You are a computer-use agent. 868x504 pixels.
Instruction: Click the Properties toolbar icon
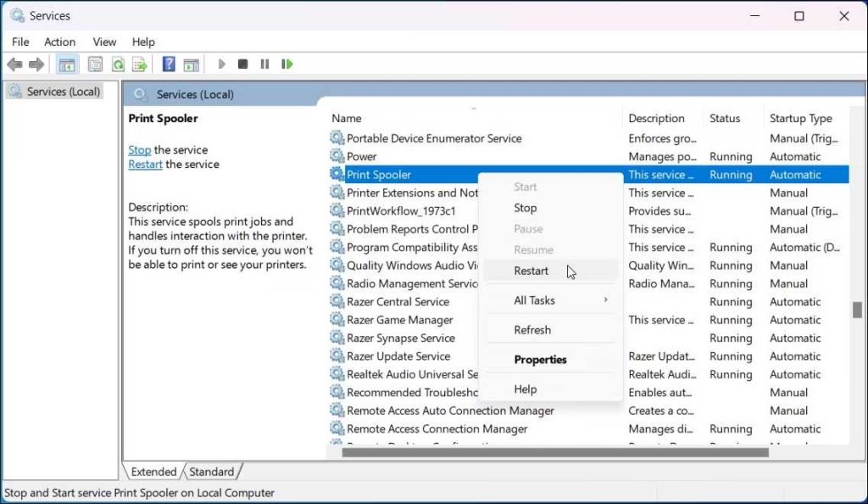[x=95, y=64]
